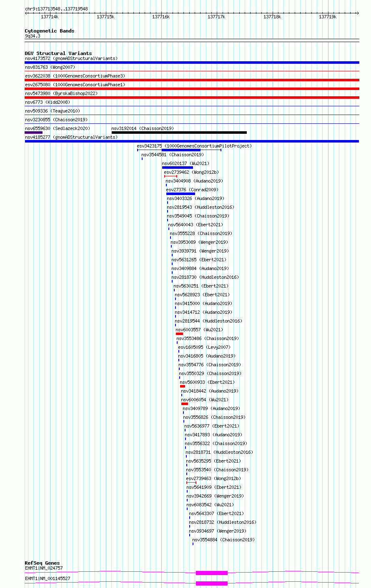Select esv2739462 (Wong2012b) label
The image size is (371, 588).
tap(191, 172)
